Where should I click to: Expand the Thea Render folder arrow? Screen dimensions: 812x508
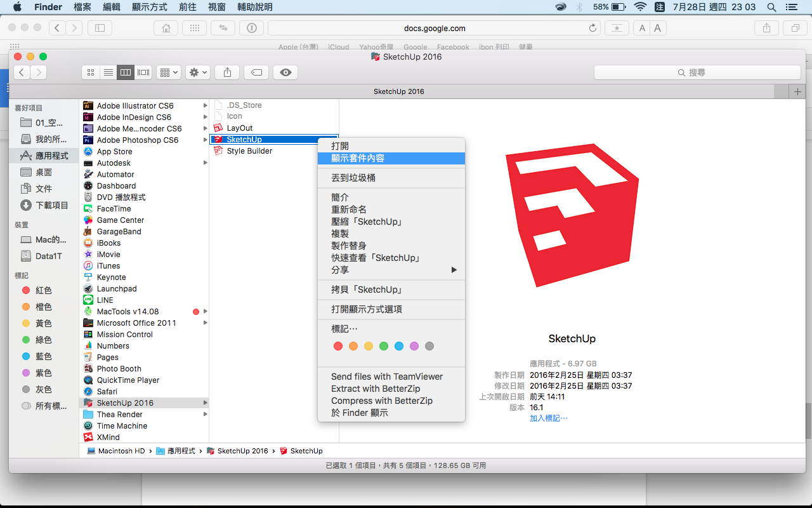(205, 415)
